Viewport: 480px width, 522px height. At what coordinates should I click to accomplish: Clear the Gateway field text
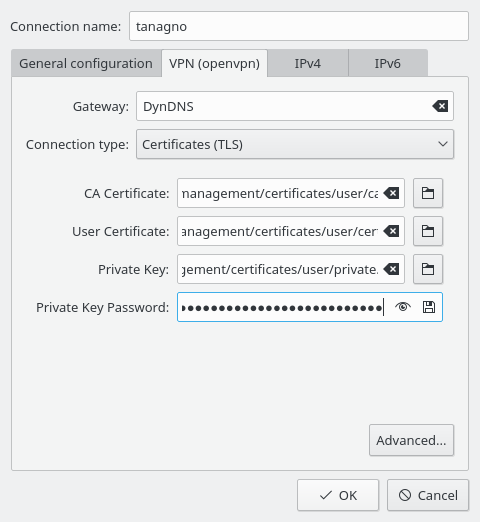point(440,106)
